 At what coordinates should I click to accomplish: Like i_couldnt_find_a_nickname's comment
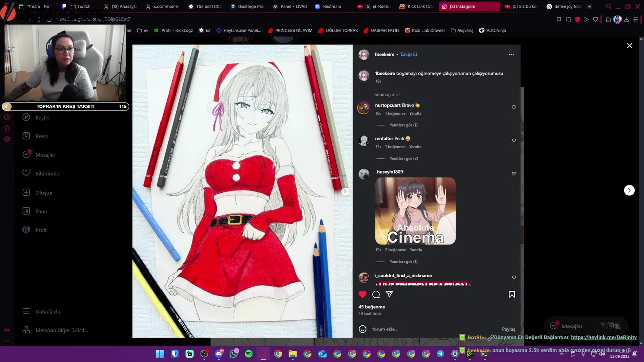coord(514,277)
